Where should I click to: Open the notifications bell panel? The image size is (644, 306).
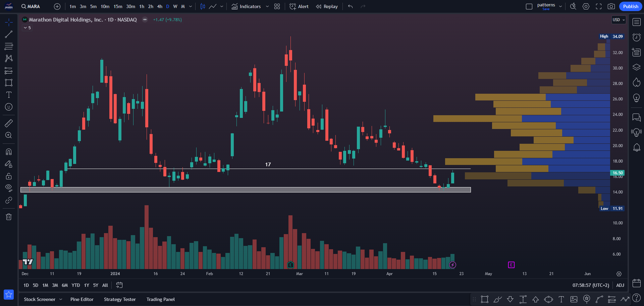[x=636, y=147]
